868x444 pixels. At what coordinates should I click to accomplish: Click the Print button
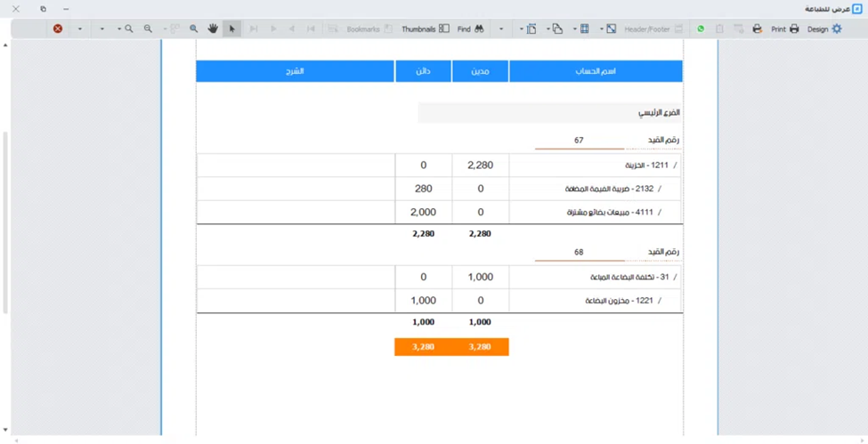(x=784, y=28)
